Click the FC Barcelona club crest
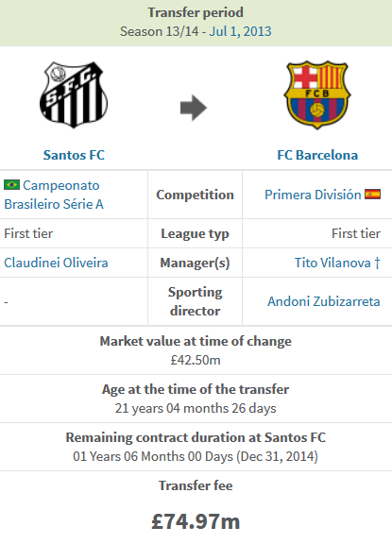The image size is (392, 544). click(317, 94)
